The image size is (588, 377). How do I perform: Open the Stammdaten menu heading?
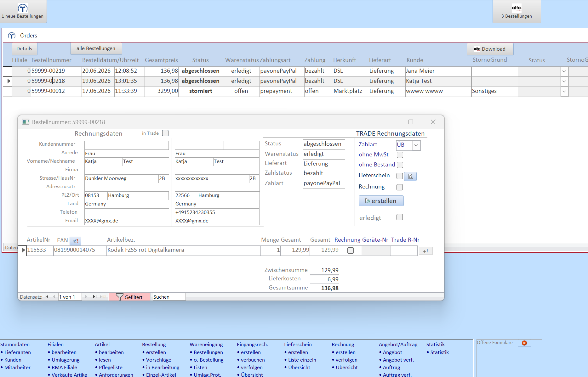click(x=15, y=345)
